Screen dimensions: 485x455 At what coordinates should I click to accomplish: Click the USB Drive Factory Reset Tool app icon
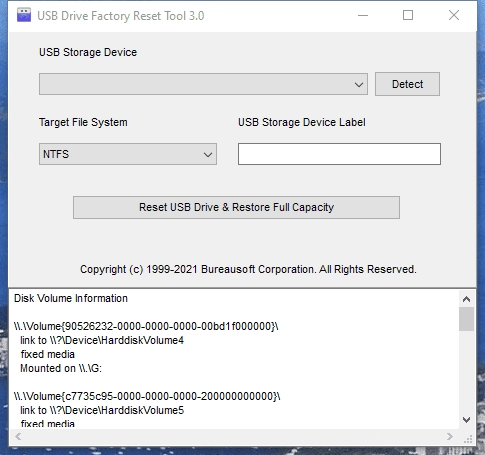pyautogui.click(x=24, y=15)
